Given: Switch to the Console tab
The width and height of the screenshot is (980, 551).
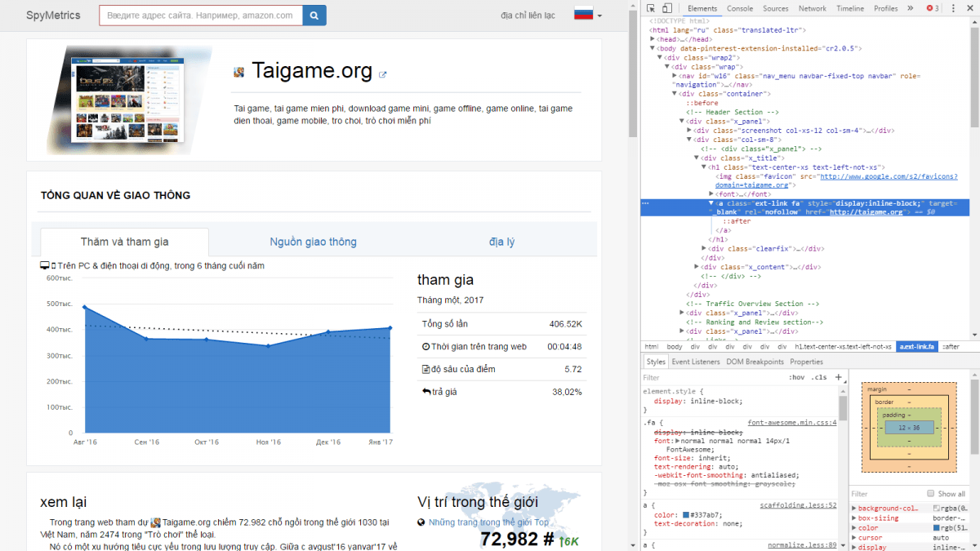Looking at the screenshot, I should click(740, 8).
